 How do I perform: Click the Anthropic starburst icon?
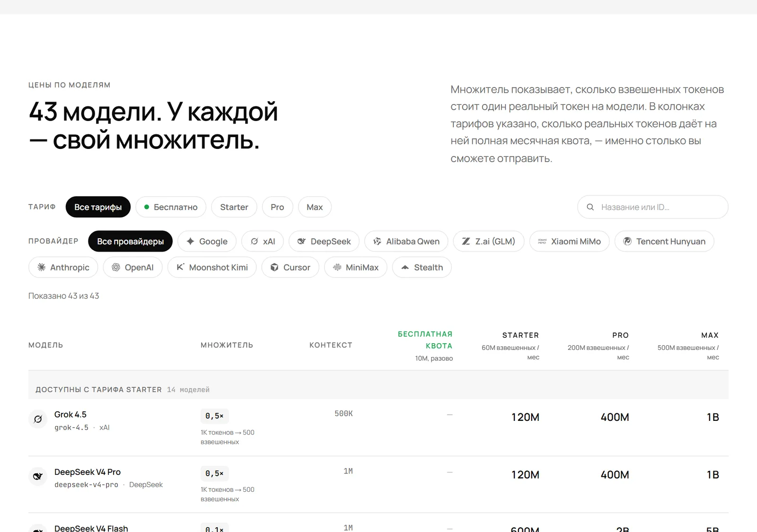tap(41, 267)
